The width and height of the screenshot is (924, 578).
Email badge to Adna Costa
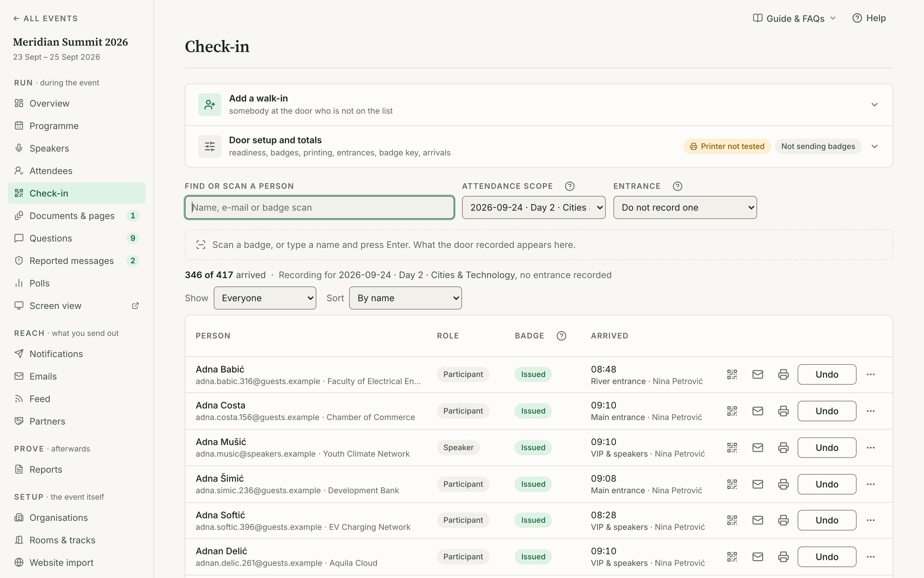tap(758, 411)
